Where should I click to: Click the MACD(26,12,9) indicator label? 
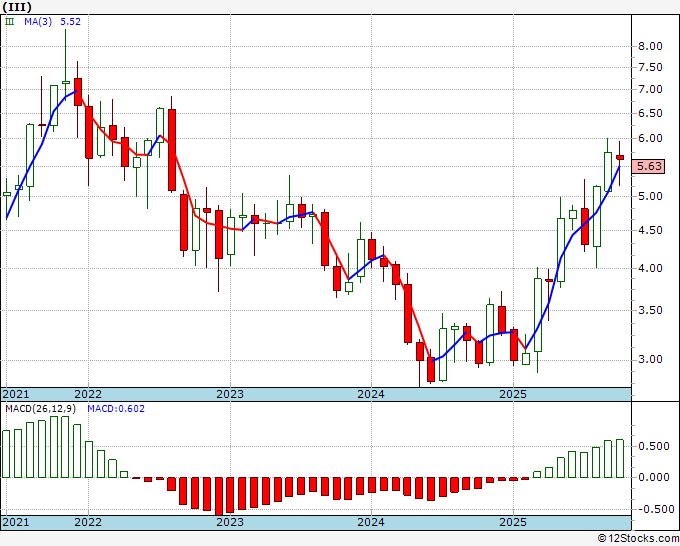pyautogui.click(x=40, y=409)
